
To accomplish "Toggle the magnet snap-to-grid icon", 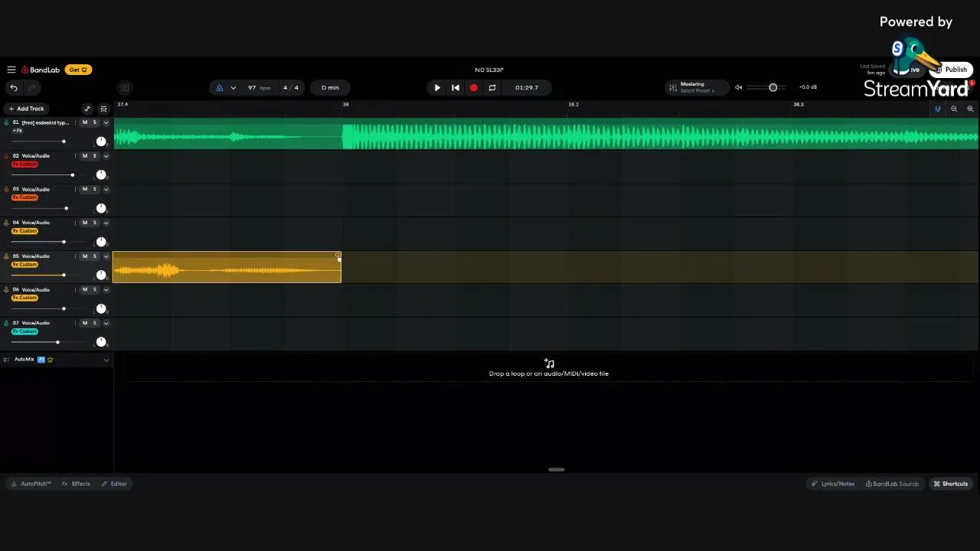I will [937, 109].
